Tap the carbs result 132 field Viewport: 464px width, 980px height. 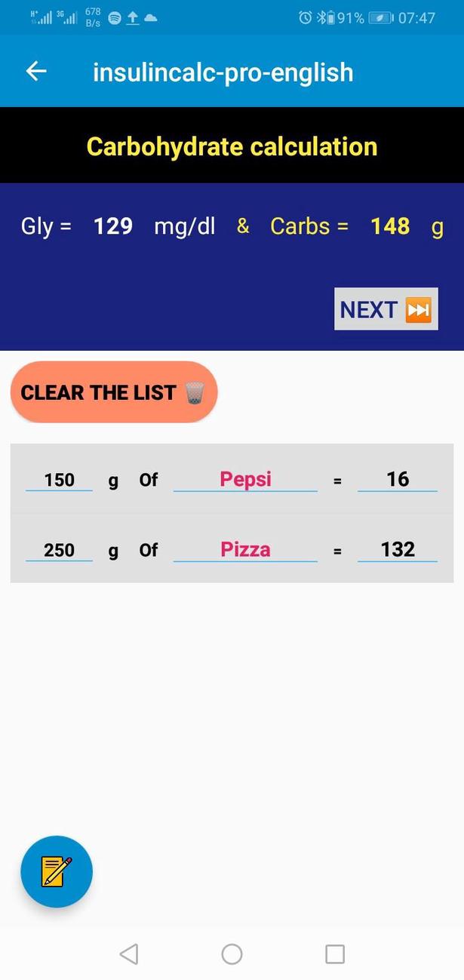click(398, 549)
